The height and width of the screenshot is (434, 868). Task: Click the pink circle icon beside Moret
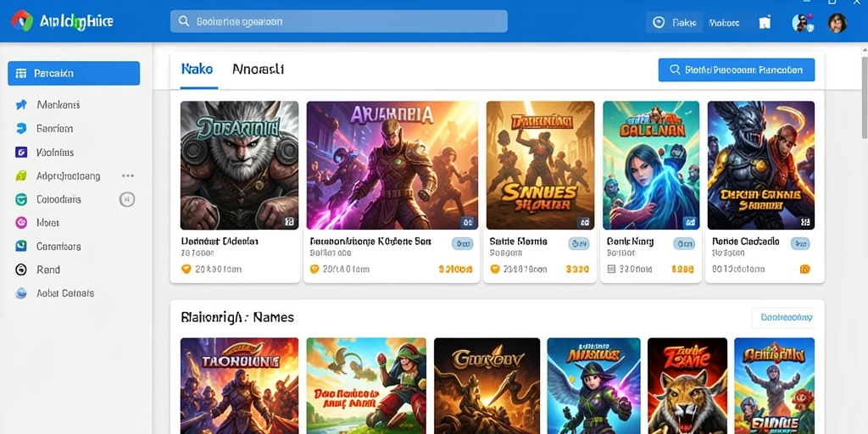(x=21, y=223)
